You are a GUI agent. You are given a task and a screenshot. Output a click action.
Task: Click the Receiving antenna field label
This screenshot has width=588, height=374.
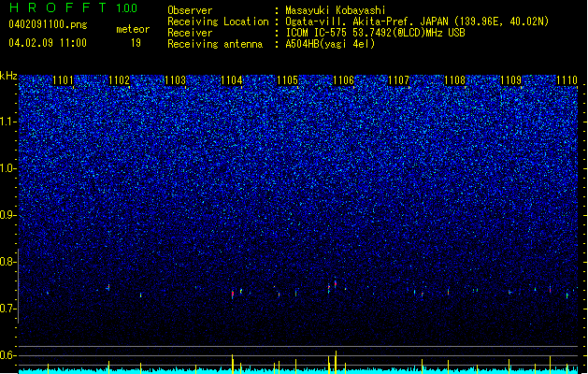215,44
